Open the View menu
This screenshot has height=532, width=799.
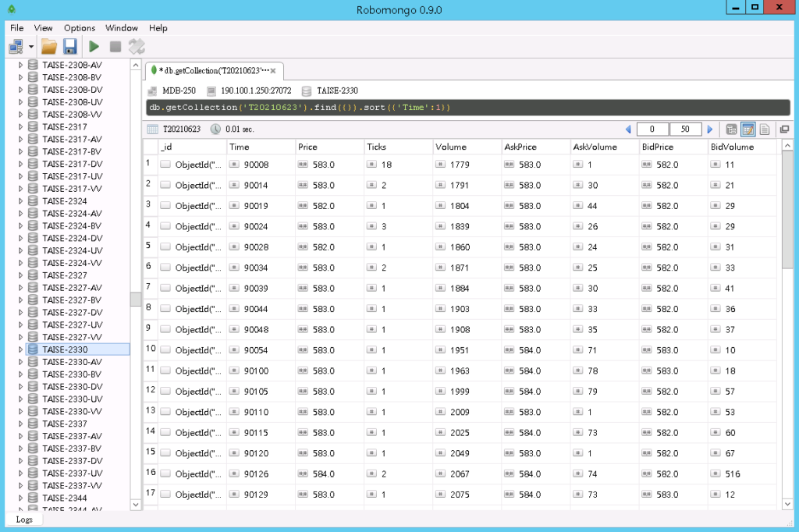coord(44,28)
